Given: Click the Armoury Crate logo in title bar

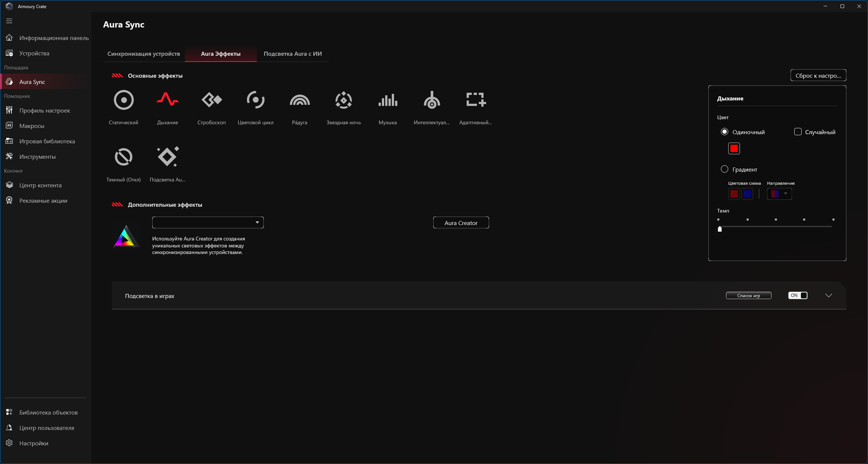Looking at the screenshot, I should pos(9,6).
